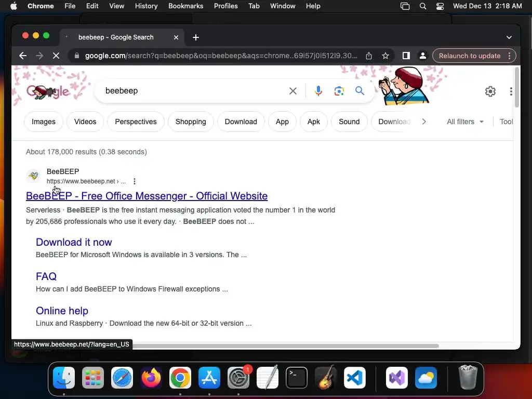Image resolution: width=532 pixels, height=399 pixels.
Task: Open the History menu
Action: coord(146,6)
